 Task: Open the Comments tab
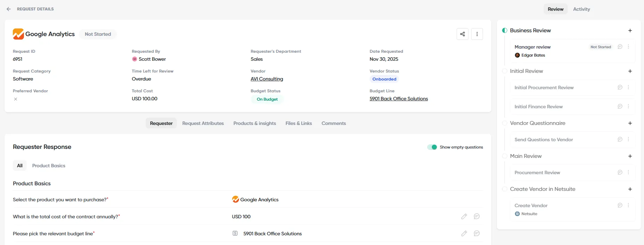pyautogui.click(x=334, y=123)
